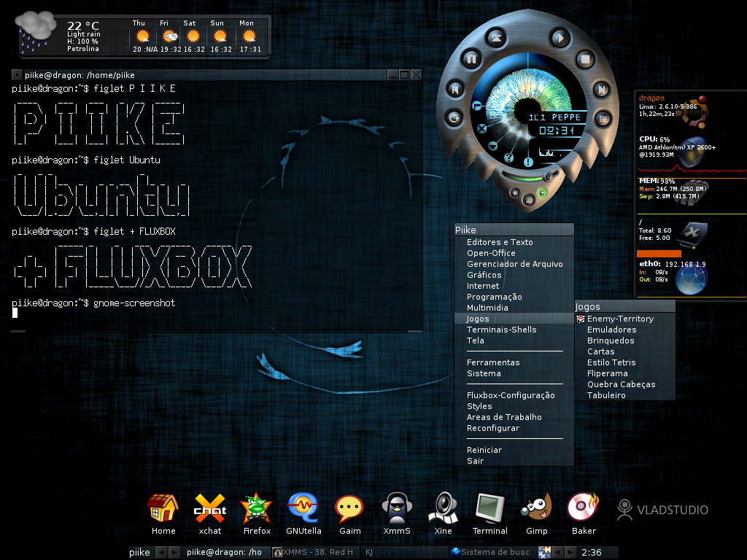
Task: Toggle the green-lit button on the XMMS player
Action: pyautogui.click(x=542, y=192)
